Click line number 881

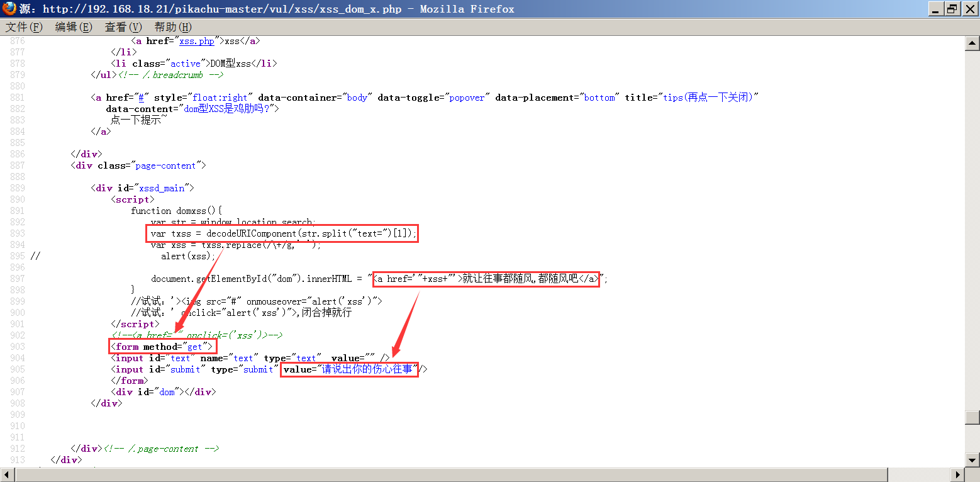click(x=18, y=98)
